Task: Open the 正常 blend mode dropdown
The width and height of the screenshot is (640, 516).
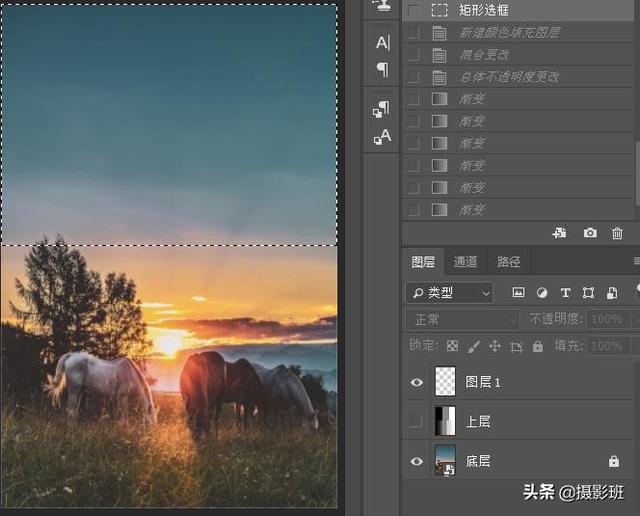Action: (461, 319)
